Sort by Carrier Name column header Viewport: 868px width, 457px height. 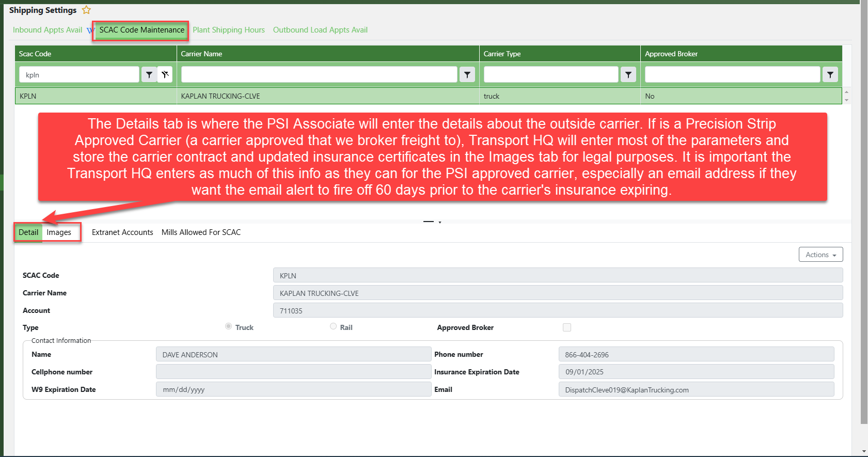pos(328,54)
